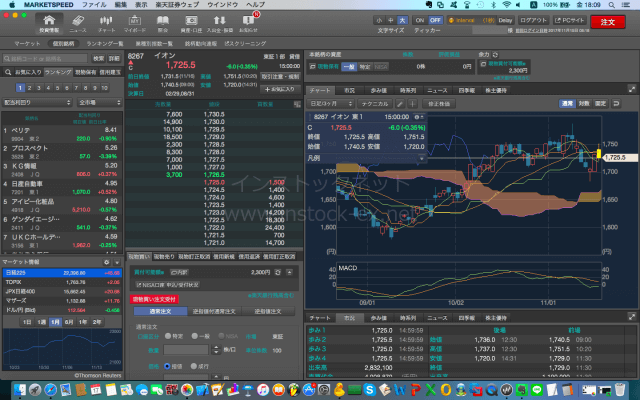Toggle the settings control beside 15:00:00 in the chart header
Viewport: 640px width, 400px height.
[419, 117]
